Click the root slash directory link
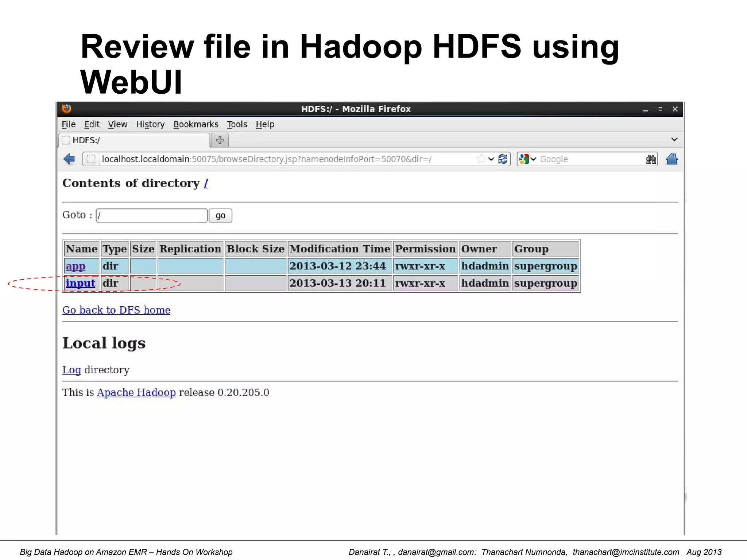 [x=206, y=183]
